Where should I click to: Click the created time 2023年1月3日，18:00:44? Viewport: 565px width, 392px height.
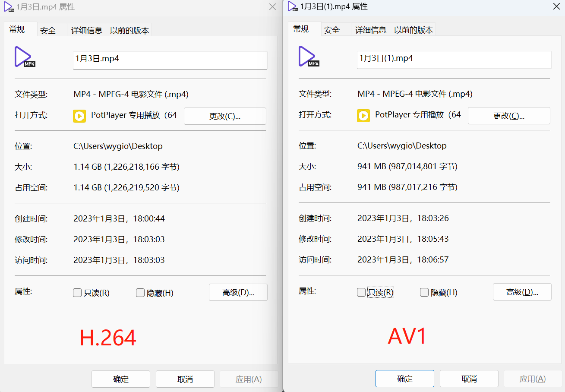point(119,218)
